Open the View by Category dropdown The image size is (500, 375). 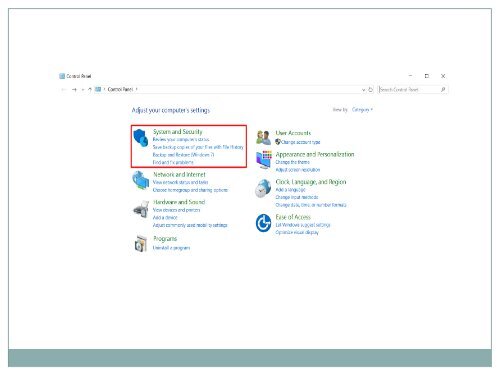click(x=362, y=109)
